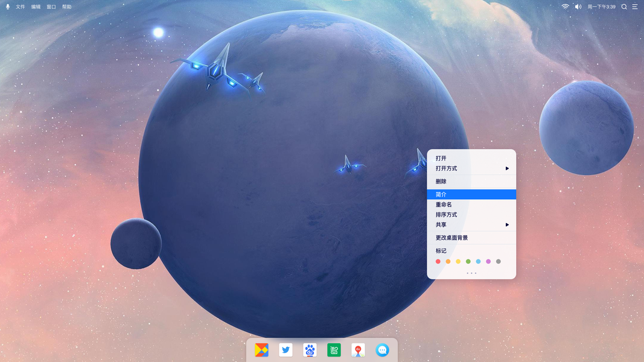
Task: Pick the green tag color dot
Action: point(468,261)
